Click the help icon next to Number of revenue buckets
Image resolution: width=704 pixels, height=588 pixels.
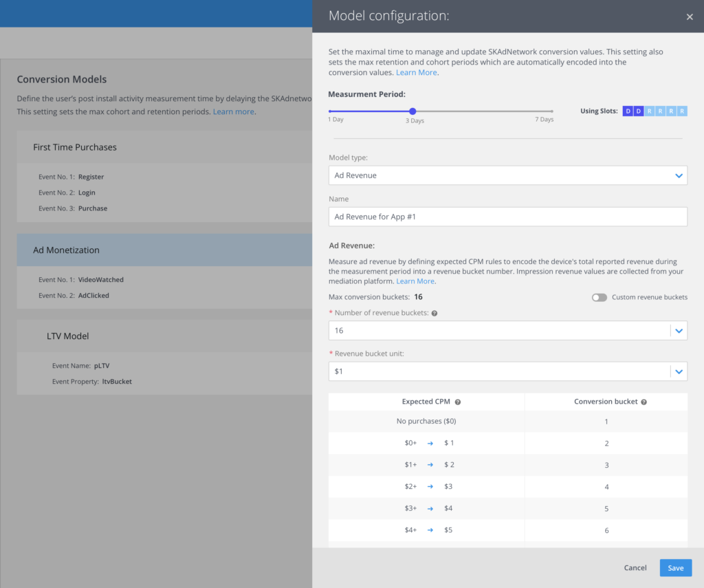pyautogui.click(x=434, y=313)
